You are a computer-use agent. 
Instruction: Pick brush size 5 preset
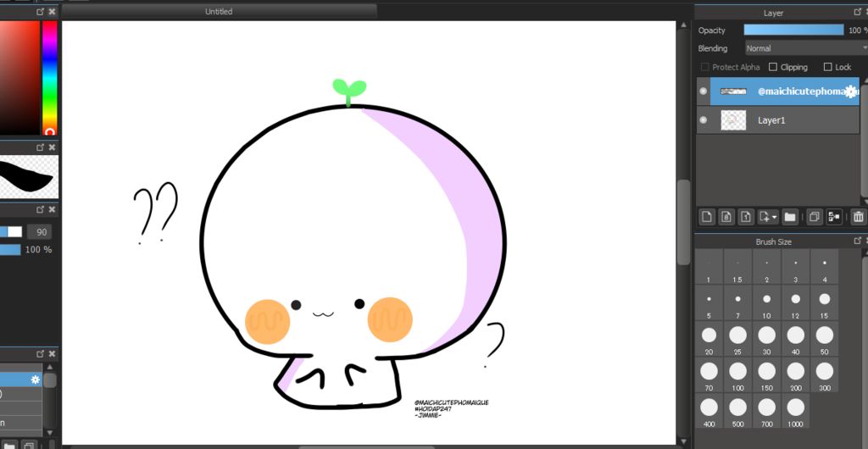709,303
